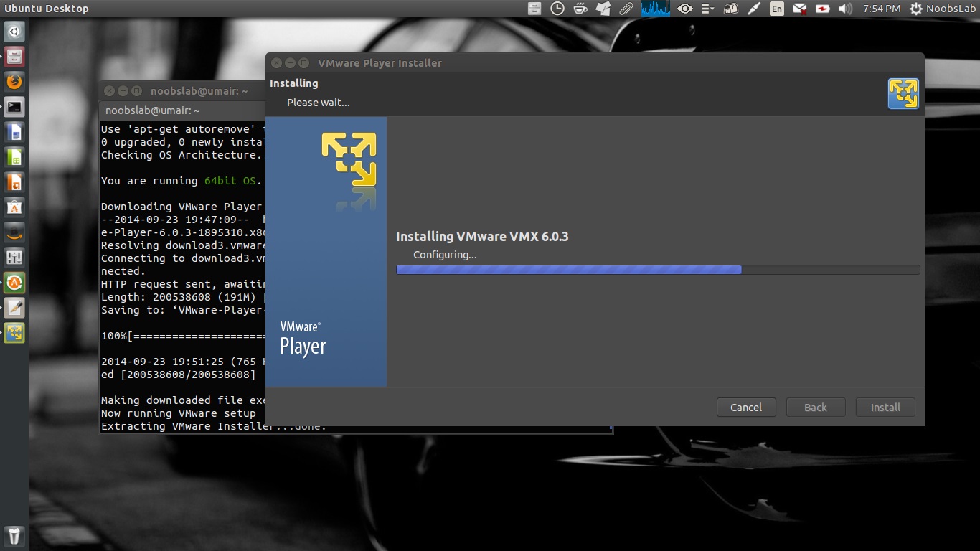Open the Ubuntu Software Center icon

(14, 207)
